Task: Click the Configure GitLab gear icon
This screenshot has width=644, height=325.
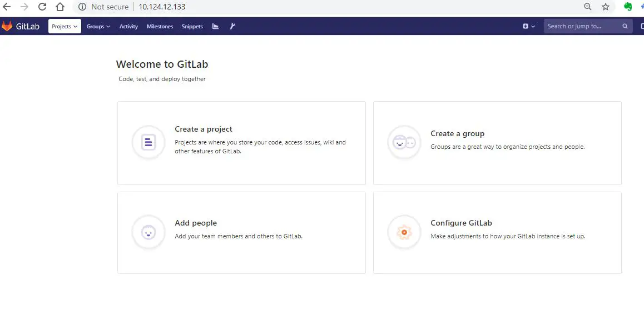Action: pyautogui.click(x=404, y=232)
